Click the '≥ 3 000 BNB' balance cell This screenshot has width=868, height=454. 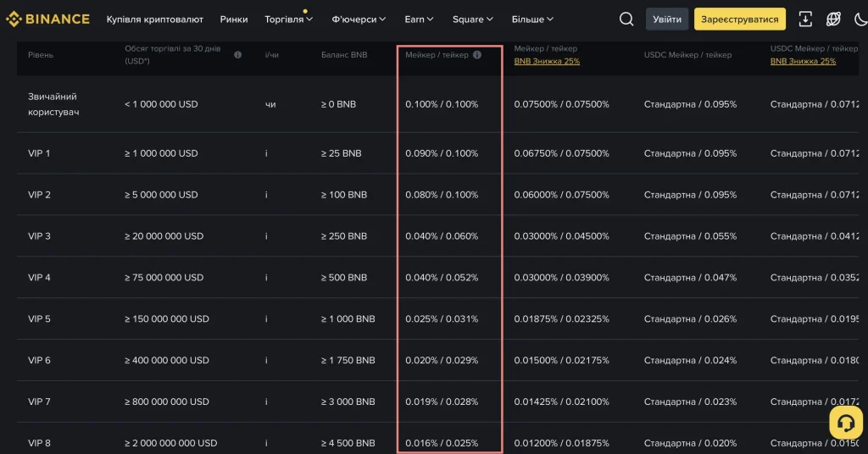(348, 401)
